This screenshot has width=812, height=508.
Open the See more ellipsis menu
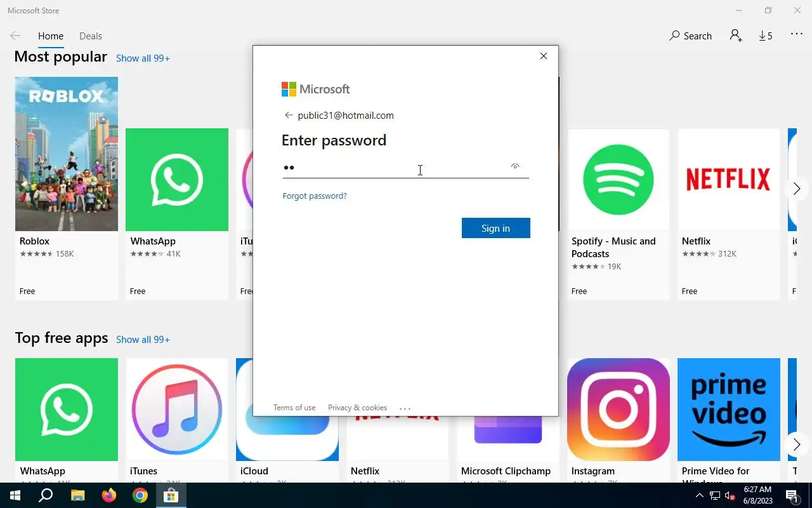797,34
